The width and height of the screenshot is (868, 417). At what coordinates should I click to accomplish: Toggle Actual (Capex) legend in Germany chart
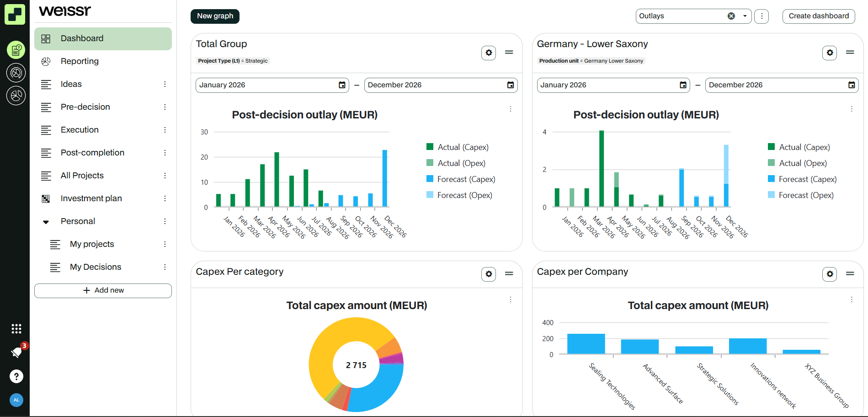[799, 147]
